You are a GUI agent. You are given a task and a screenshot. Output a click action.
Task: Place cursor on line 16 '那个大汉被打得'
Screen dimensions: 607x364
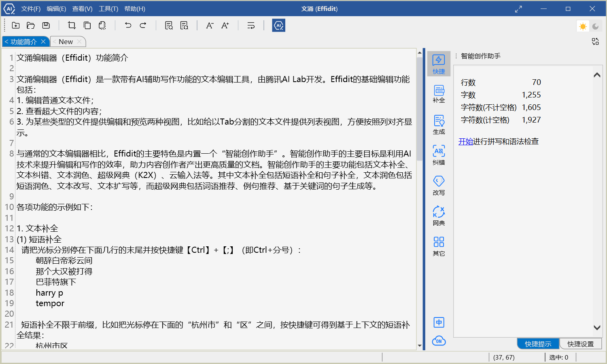[x=64, y=271]
